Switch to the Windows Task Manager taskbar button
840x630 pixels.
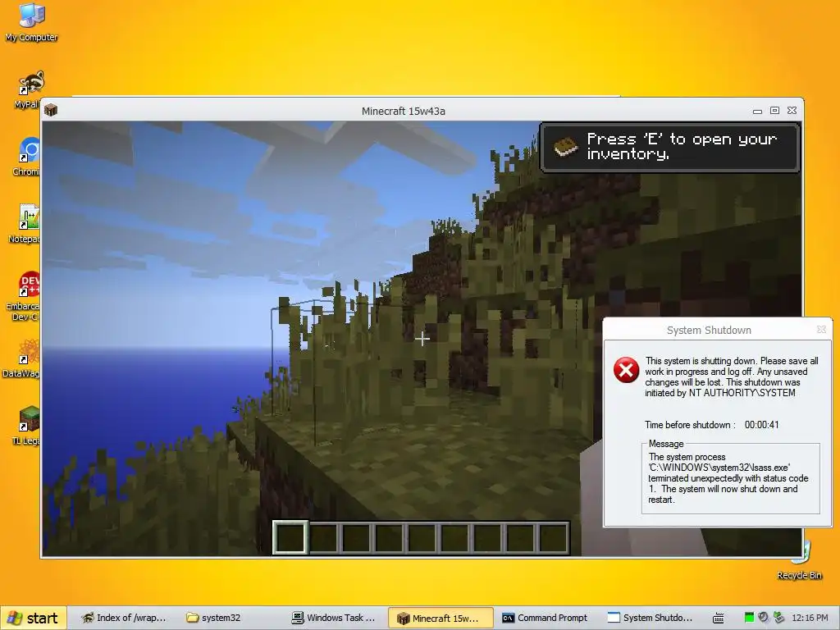pos(336,618)
